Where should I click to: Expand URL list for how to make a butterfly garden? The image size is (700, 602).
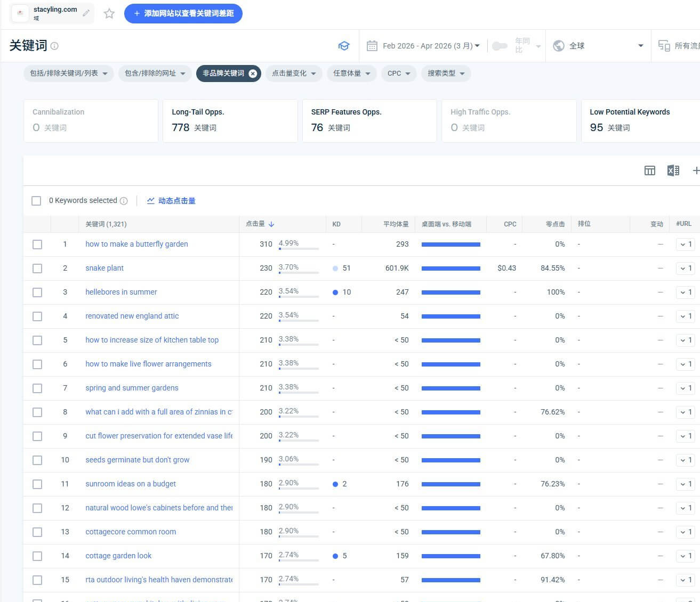tap(685, 245)
